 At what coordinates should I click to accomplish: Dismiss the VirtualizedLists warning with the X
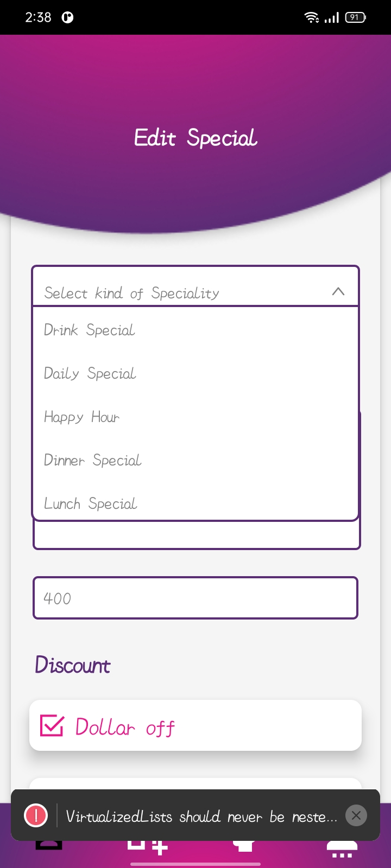point(356,815)
